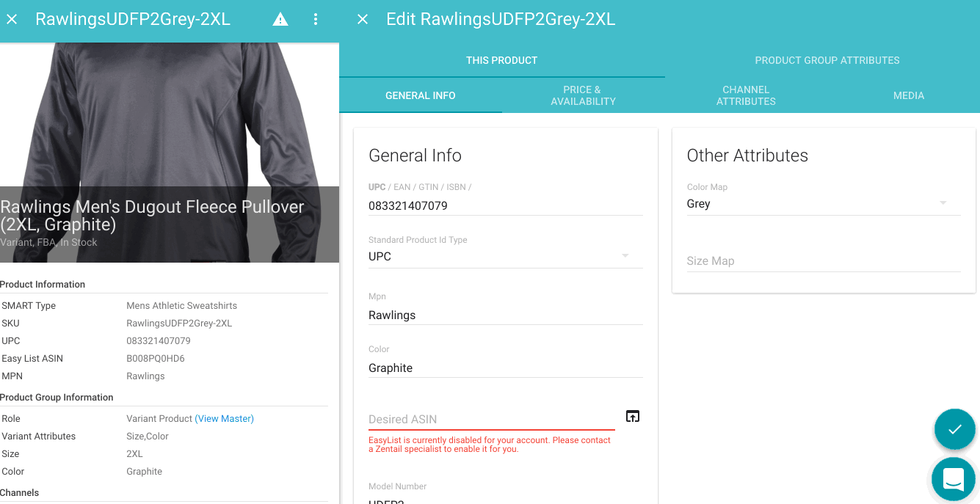Click the warning triangle icon
Viewport: 980px width, 504px height.
click(280, 20)
